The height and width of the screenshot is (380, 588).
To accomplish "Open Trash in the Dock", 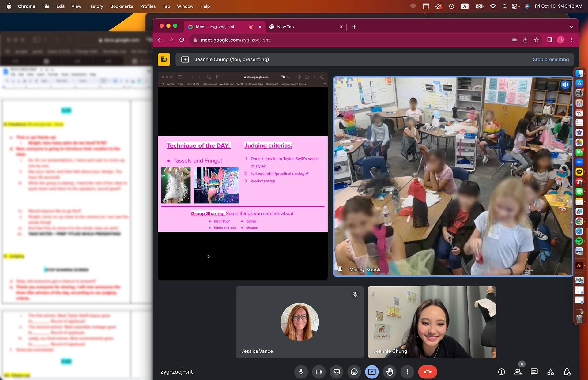I will 579,319.
